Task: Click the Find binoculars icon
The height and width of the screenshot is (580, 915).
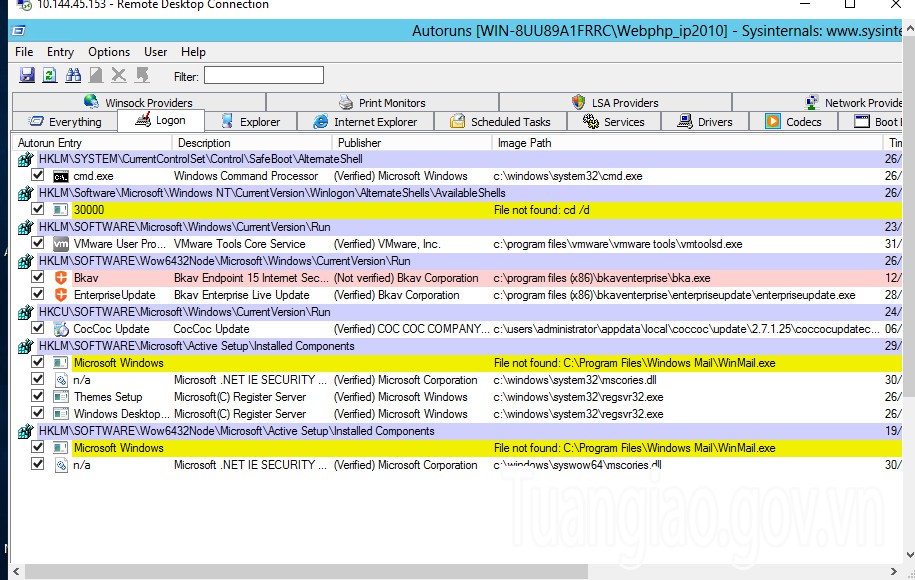Action: coord(73,75)
